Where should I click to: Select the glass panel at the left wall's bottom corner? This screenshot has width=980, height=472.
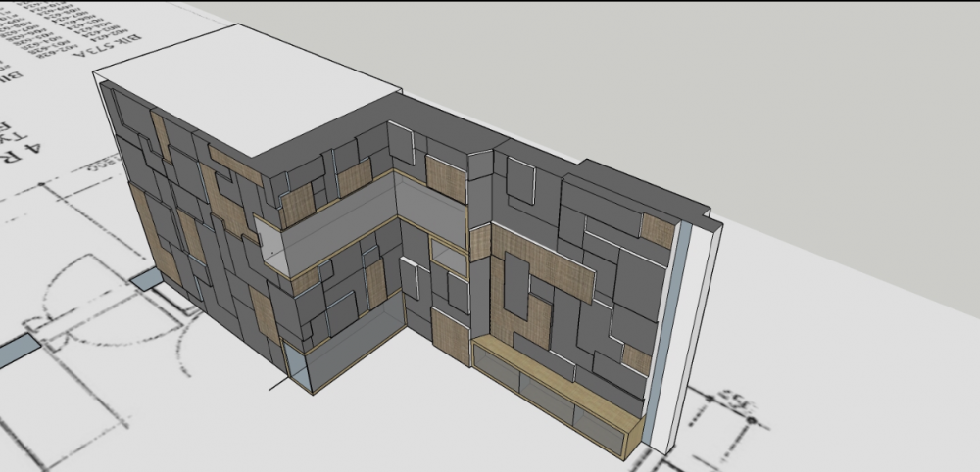298,367
